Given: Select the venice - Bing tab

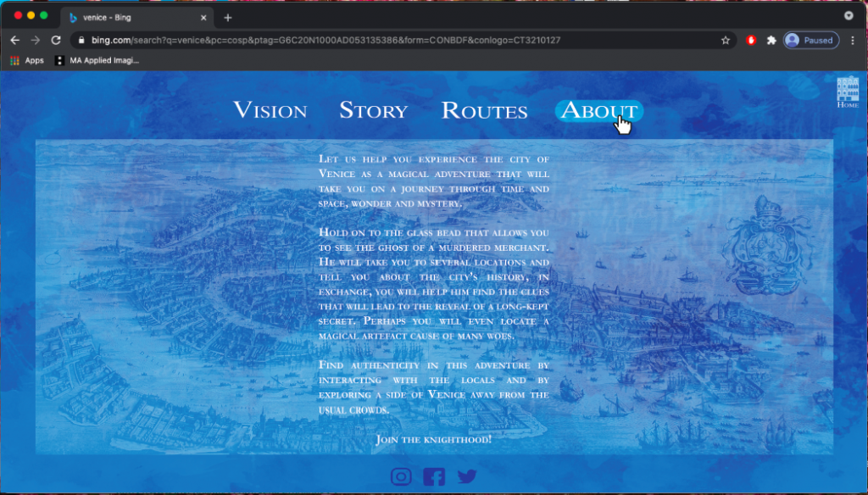Looking at the screenshot, I should (x=137, y=18).
